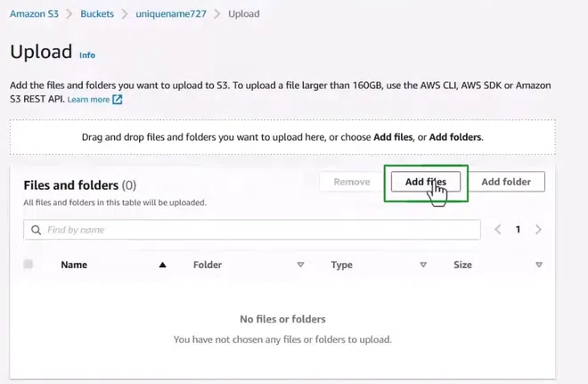Go to previous page with left chevron
Screen dimensions: 588x384
point(498,230)
